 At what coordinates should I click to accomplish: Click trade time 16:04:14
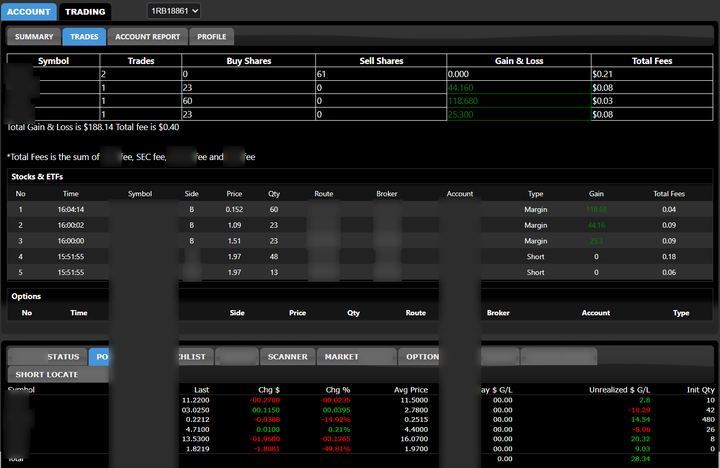(x=71, y=209)
